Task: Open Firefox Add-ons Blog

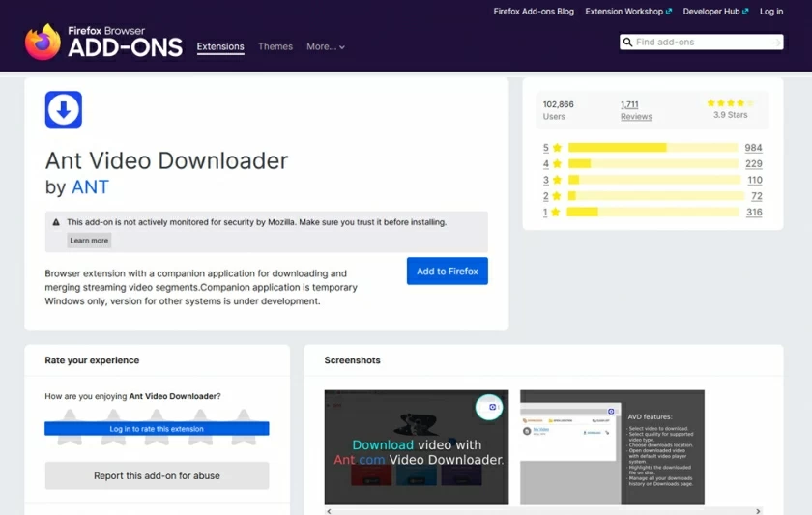Action: click(534, 12)
